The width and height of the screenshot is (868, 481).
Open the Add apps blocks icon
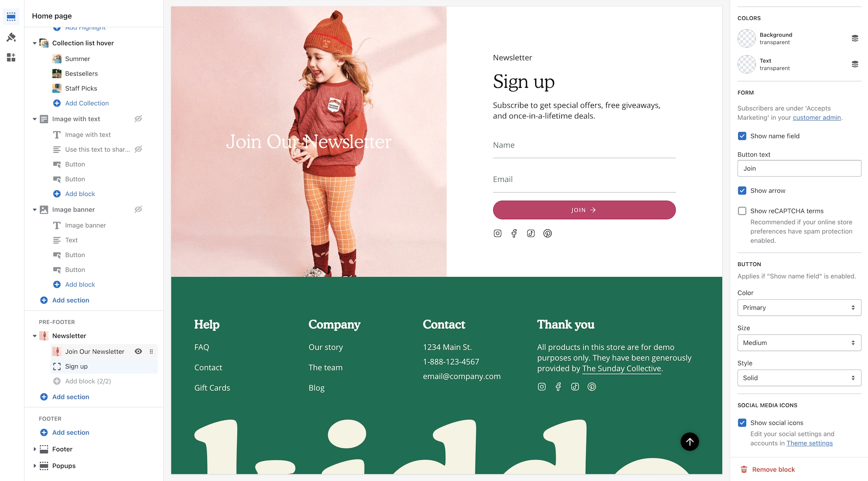pos(11,57)
